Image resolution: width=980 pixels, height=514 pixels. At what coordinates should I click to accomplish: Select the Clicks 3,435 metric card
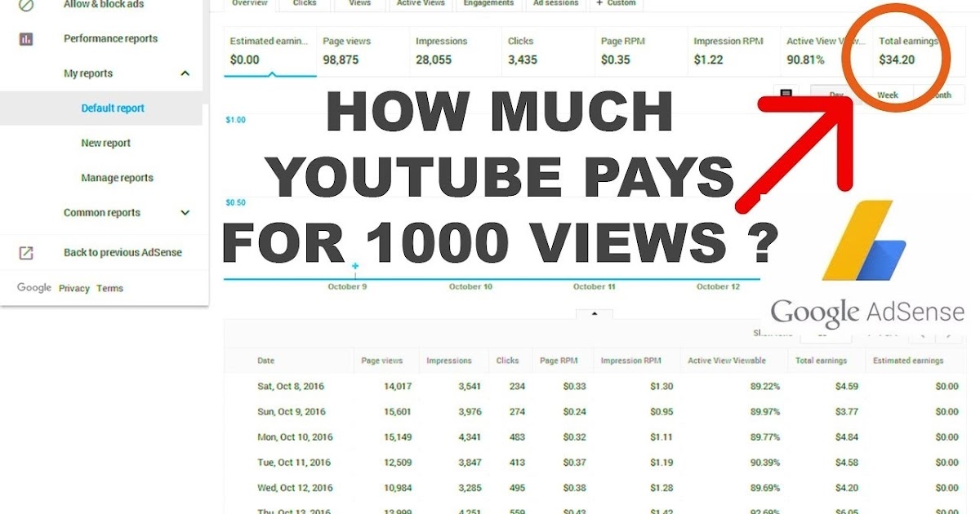coord(548,51)
